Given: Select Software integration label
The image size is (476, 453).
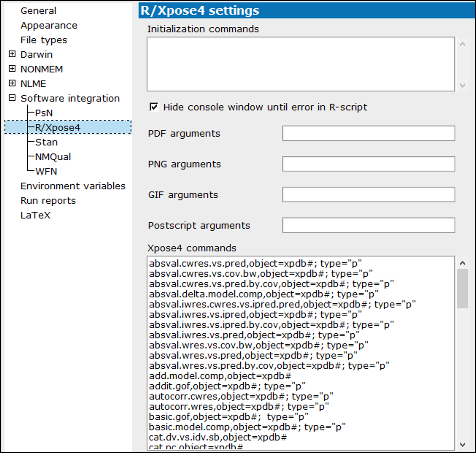Looking at the screenshot, I should point(70,99).
